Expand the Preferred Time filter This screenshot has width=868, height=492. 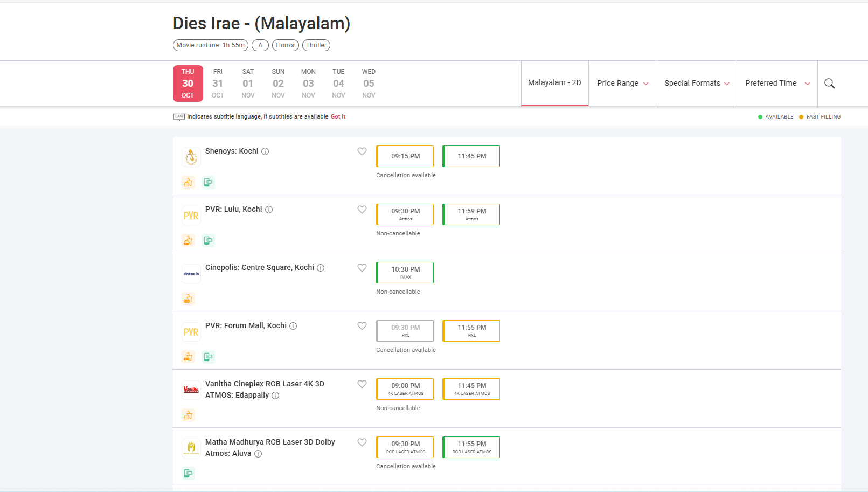(x=777, y=83)
